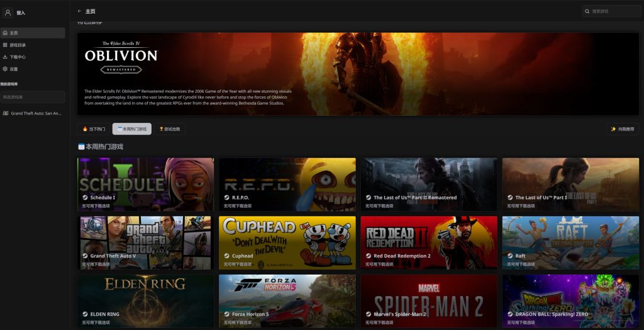The image size is (644, 330).
Task: Click the Steam icon on the Forza Horizon 5 card
Action: point(226,314)
